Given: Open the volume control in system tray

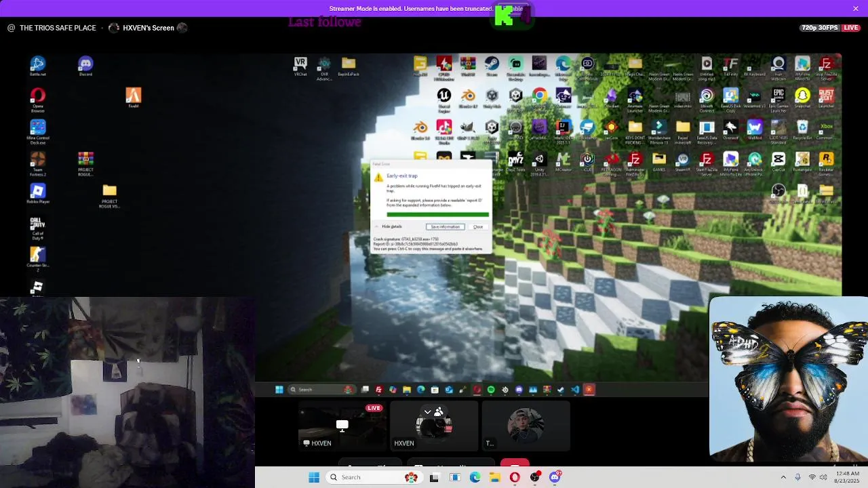Looking at the screenshot, I should coord(823,477).
